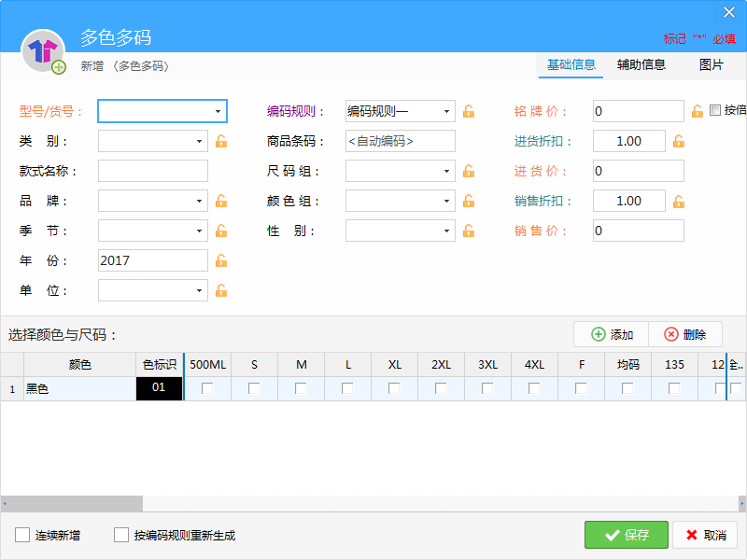Select row number 1 header
The image size is (747, 560).
(12, 388)
